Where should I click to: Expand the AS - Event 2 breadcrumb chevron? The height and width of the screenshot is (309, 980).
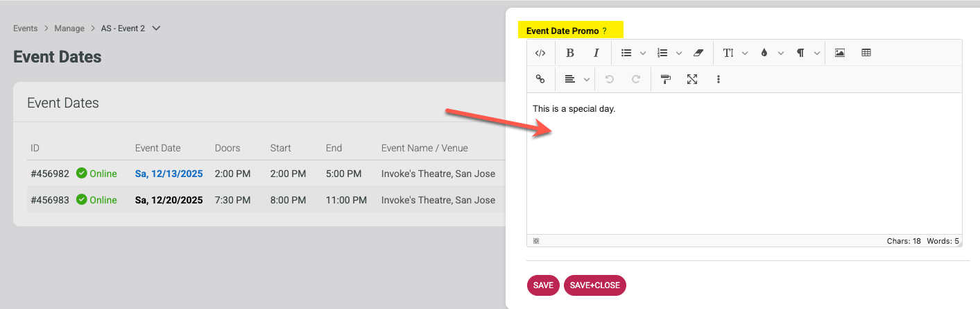pos(156,28)
